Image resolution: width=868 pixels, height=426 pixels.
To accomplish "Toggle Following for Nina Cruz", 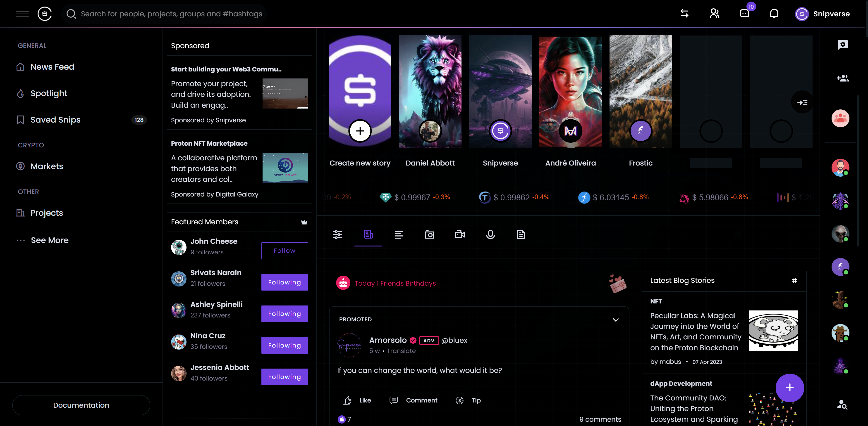I will click(285, 345).
